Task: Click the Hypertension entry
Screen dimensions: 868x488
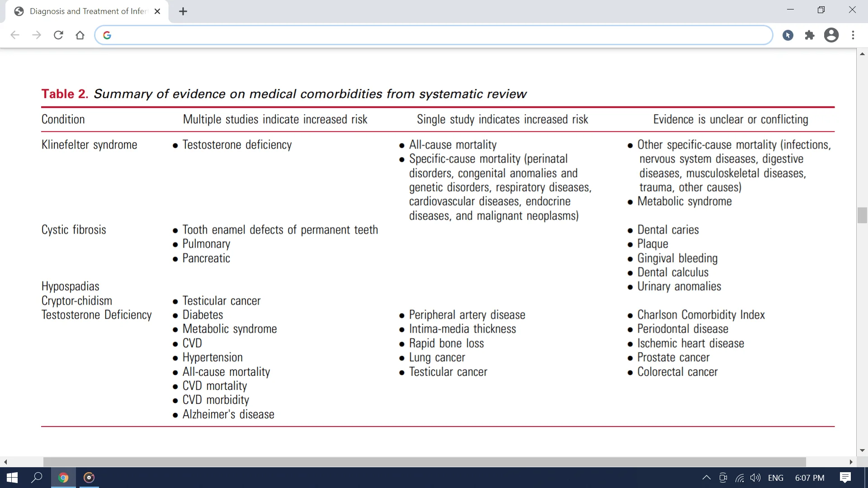Action: (212, 357)
